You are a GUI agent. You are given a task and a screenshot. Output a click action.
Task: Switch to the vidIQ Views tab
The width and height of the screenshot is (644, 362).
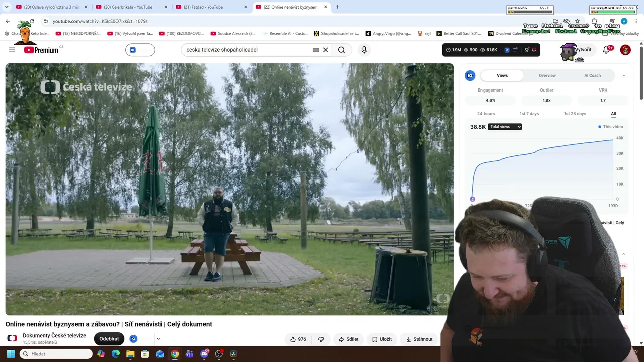[x=502, y=76]
